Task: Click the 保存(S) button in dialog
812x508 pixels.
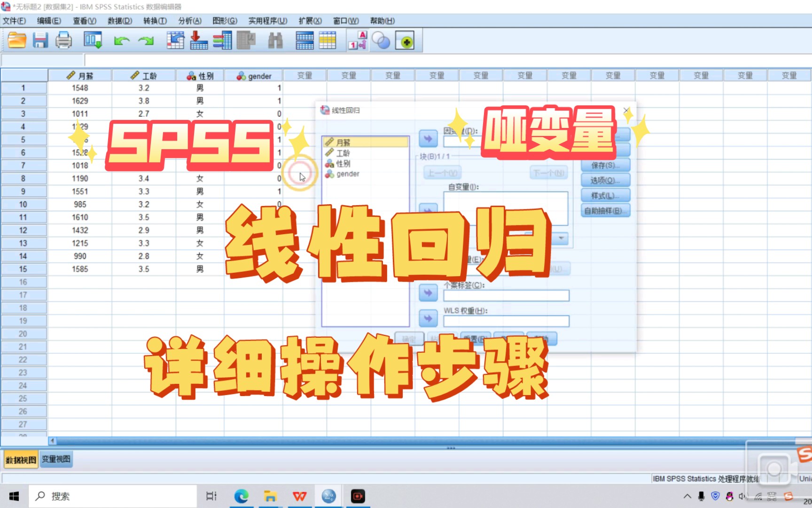Action: (605, 165)
